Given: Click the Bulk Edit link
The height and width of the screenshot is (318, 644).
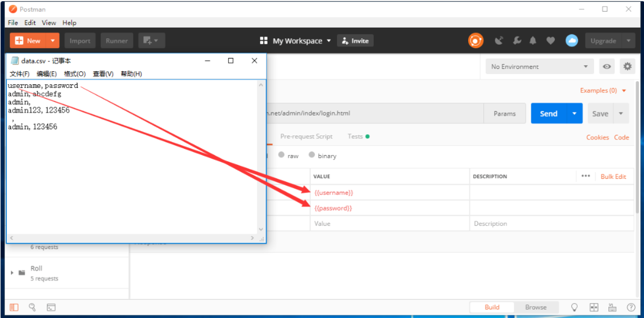Looking at the screenshot, I should tap(613, 177).
